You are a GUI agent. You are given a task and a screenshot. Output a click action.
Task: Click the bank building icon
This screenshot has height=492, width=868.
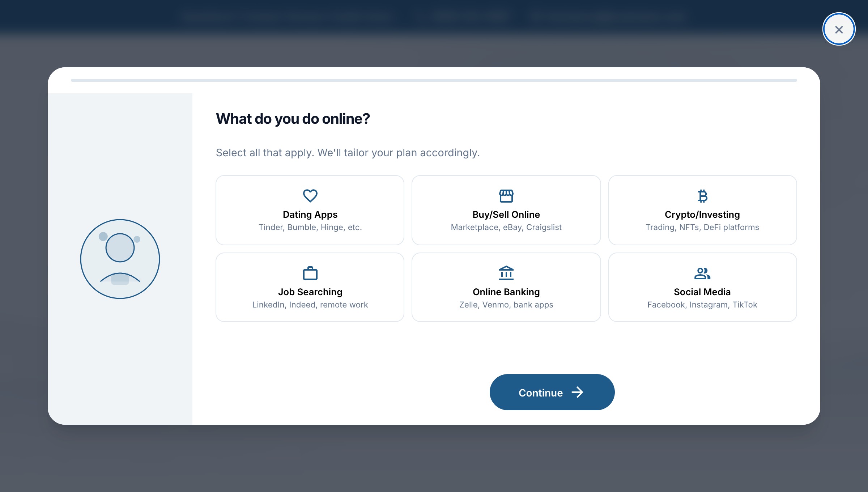pos(506,273)
